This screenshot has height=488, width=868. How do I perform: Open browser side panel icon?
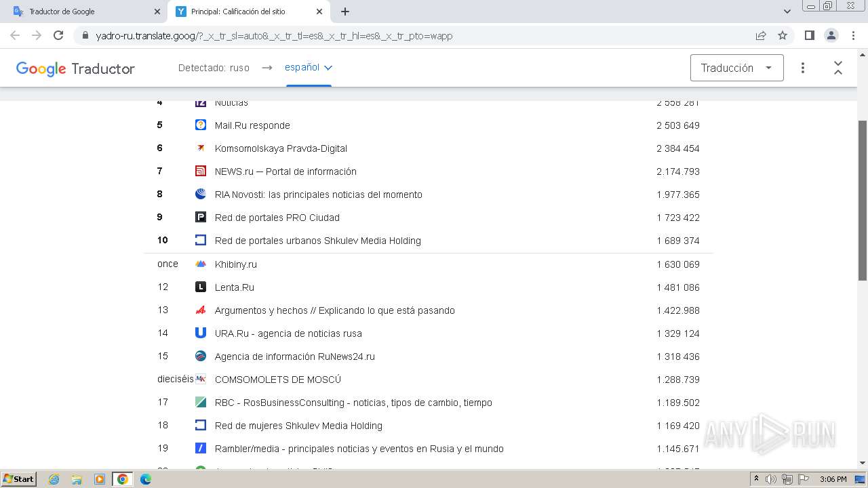coord(809,35)
